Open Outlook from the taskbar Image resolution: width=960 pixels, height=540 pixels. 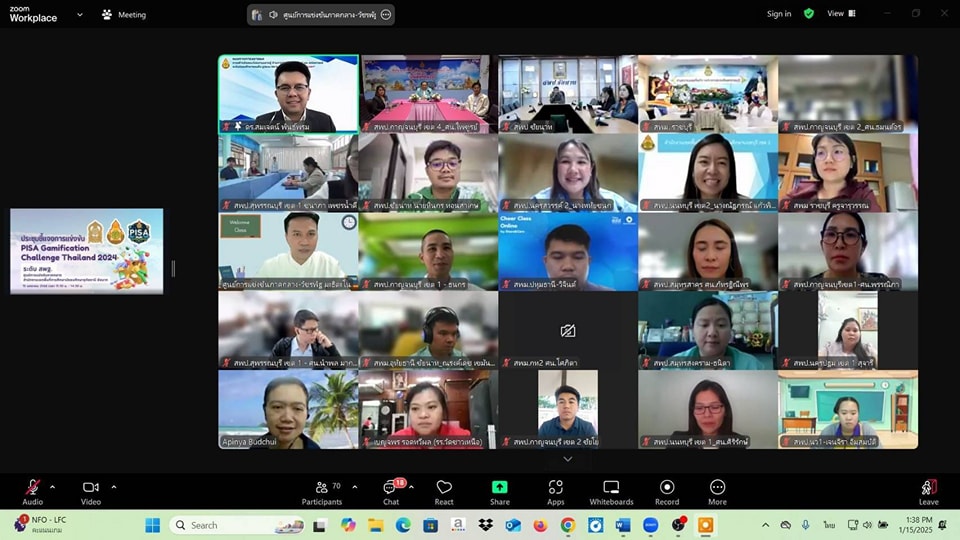click(x=513, y=525)
